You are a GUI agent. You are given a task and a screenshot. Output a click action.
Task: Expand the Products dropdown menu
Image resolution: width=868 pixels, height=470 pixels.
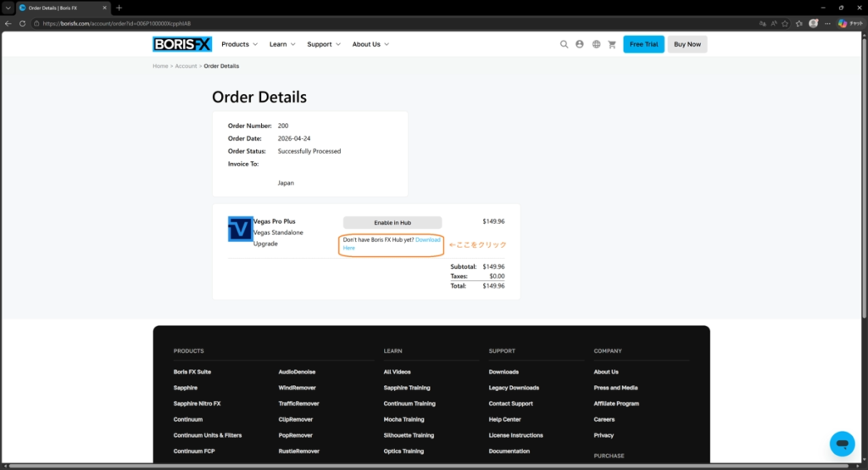[x=240, y=44]
